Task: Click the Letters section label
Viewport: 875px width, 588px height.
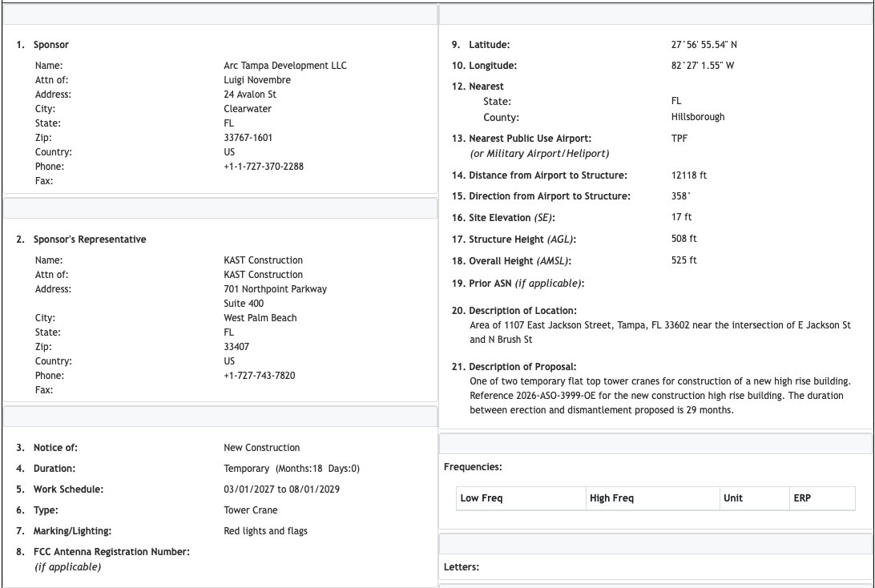Action: coord(461,567)
